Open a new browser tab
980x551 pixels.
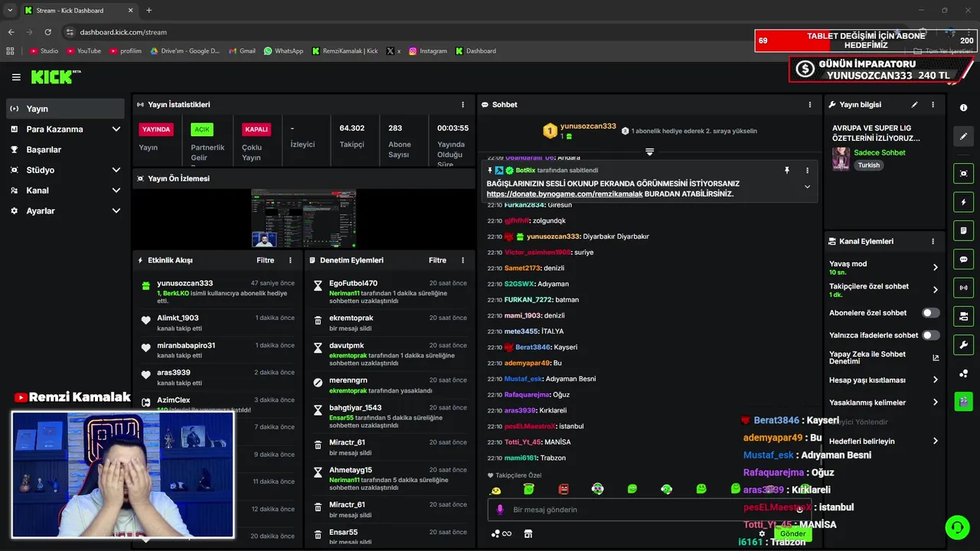click(149, 10)
